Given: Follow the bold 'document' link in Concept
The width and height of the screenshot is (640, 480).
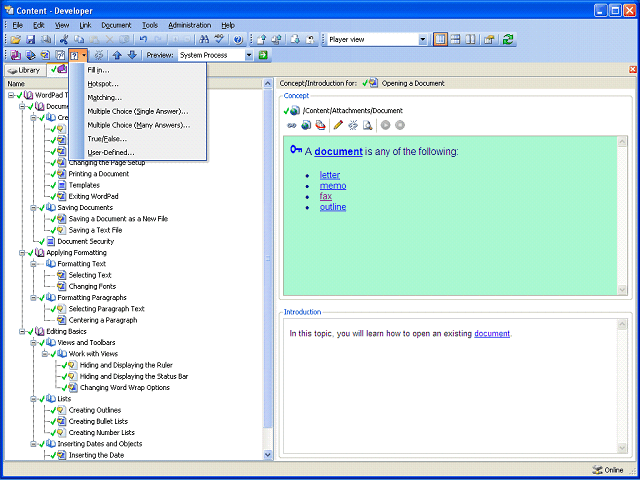Looking at the screenshot, I should [338, 151].
